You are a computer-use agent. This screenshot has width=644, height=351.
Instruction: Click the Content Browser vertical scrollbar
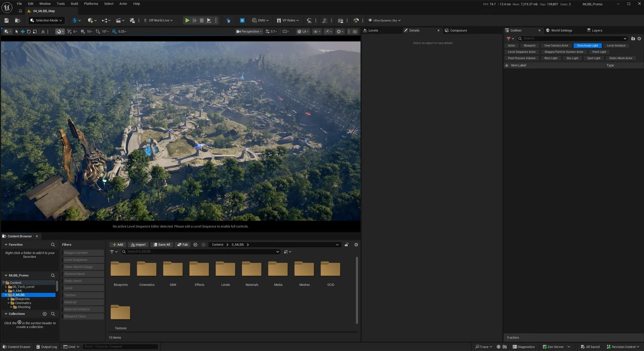point(357,290)
